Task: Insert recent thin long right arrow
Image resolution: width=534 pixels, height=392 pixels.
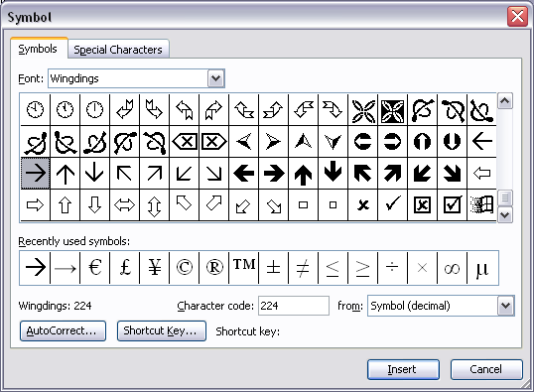Action: (66, 268)
